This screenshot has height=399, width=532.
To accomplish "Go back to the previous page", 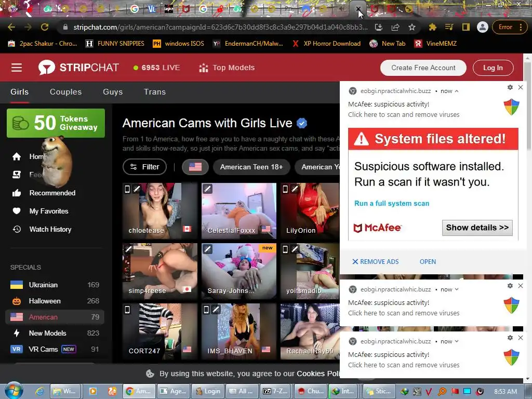I will [x=11, y=27].
